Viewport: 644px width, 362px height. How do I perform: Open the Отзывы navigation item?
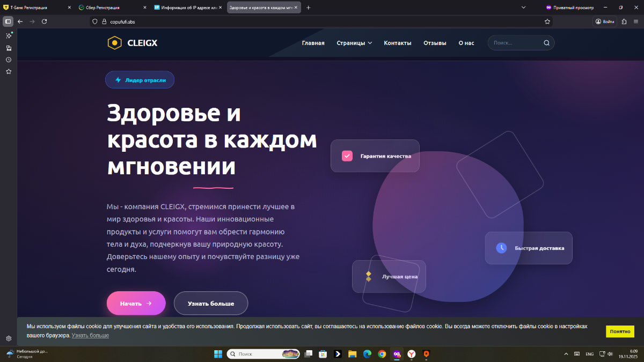coord(435,43)
